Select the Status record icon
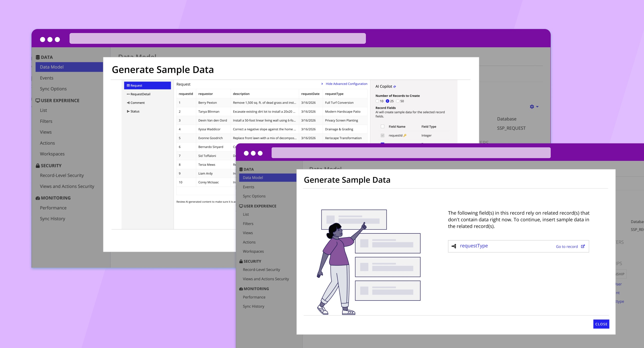Viewport: 644px width, 348px height. (x=128, y=111)
